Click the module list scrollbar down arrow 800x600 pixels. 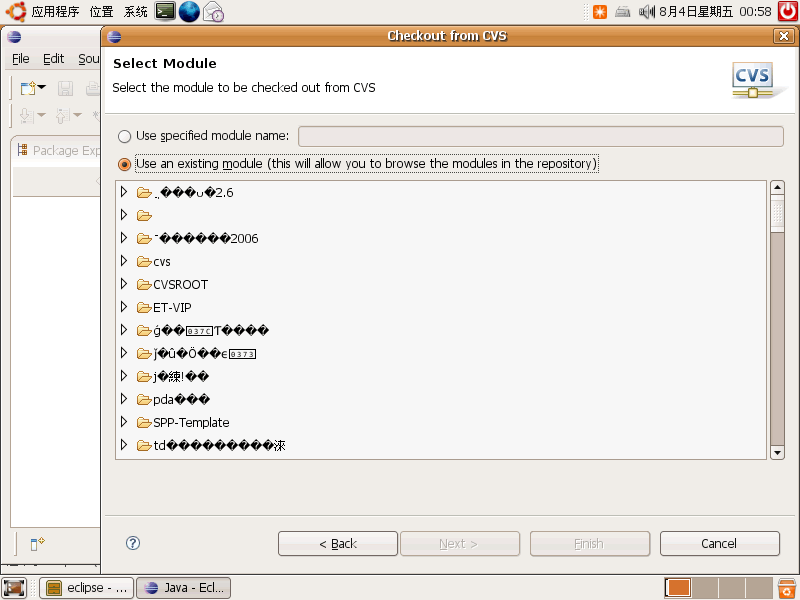(x=777, y=452)
